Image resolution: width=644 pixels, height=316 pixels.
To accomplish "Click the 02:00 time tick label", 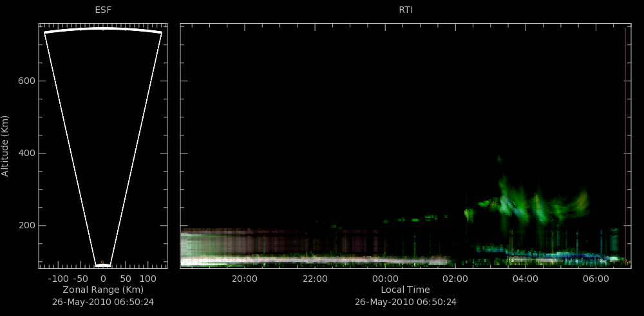I will [x=455, y=279].
